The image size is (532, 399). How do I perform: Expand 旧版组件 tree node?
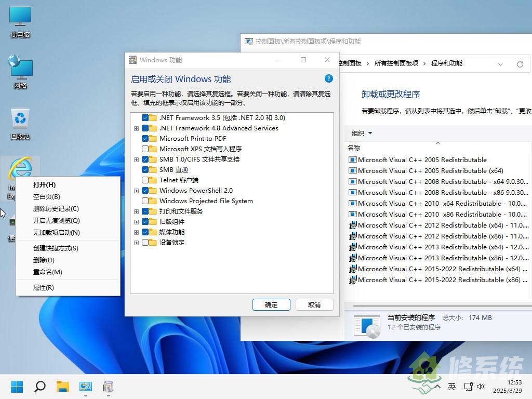137,222
